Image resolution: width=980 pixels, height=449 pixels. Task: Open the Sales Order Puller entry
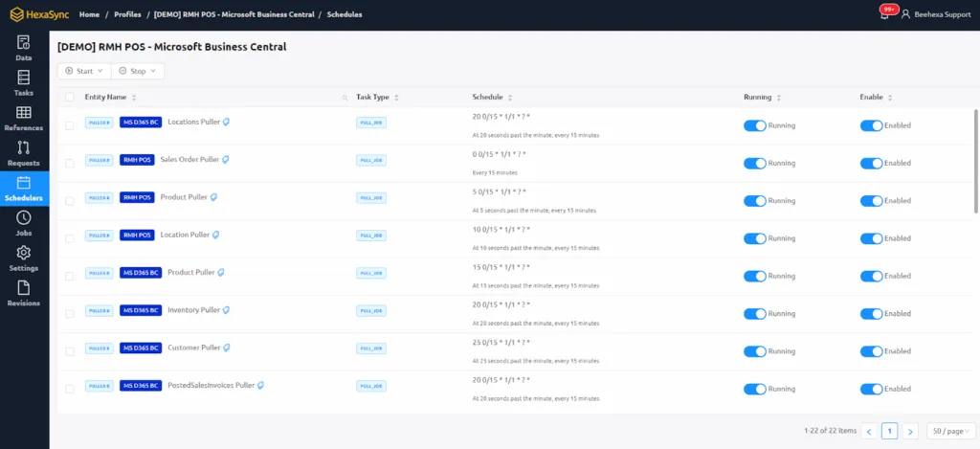tap(189, 160)
